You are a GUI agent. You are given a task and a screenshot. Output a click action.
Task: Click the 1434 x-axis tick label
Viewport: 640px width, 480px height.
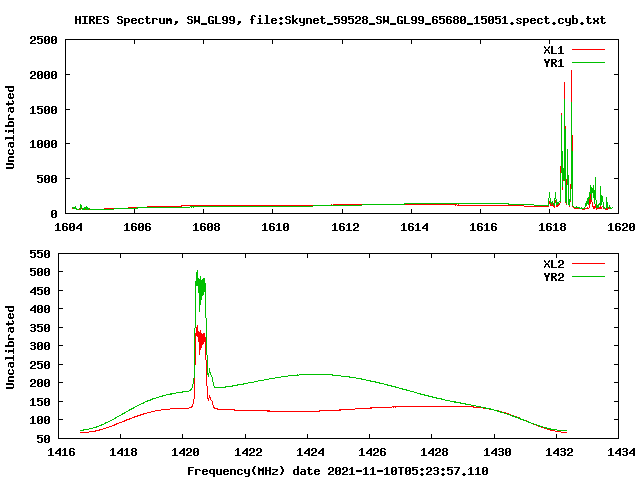(x=621, y=452)
